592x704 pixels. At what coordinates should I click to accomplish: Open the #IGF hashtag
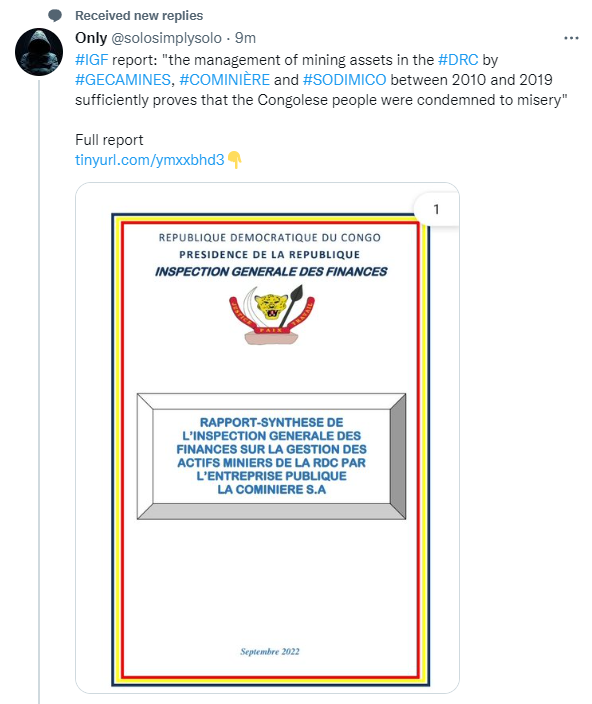[92, 60]
